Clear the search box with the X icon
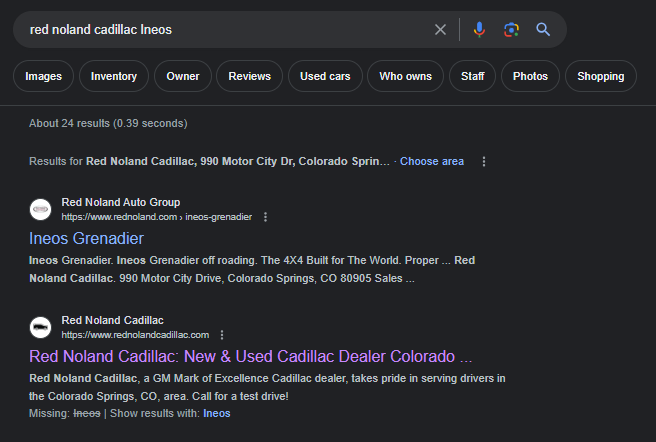 (440, 30)
